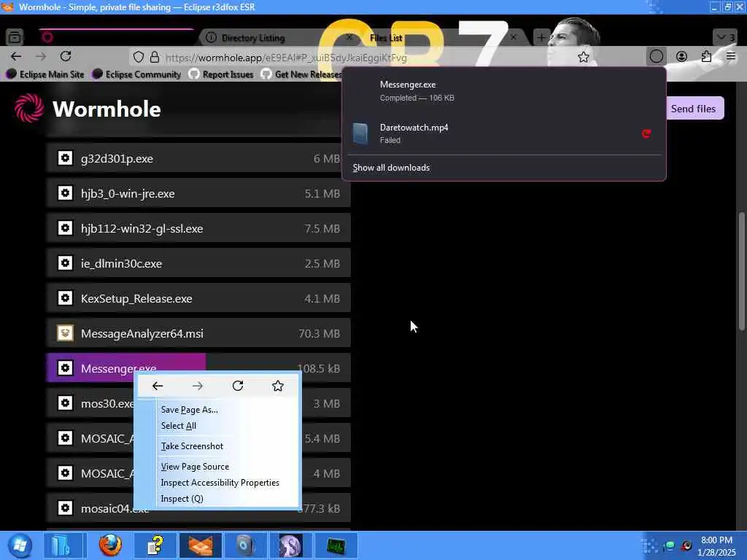
Task: Click context menu bookmark star
Action: coord(278,386)
